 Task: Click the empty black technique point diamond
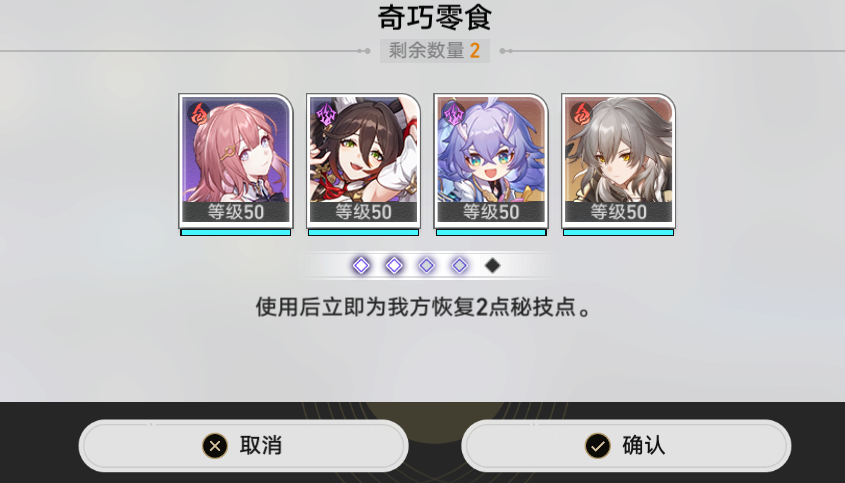click(493, 265)
